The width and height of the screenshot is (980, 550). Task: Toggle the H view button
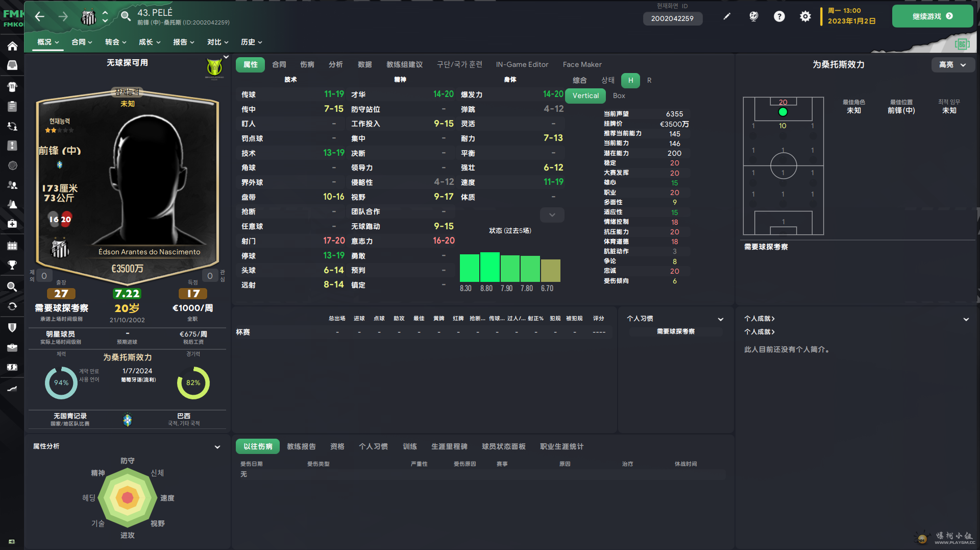pyautogui.click(x=630, y=80)
